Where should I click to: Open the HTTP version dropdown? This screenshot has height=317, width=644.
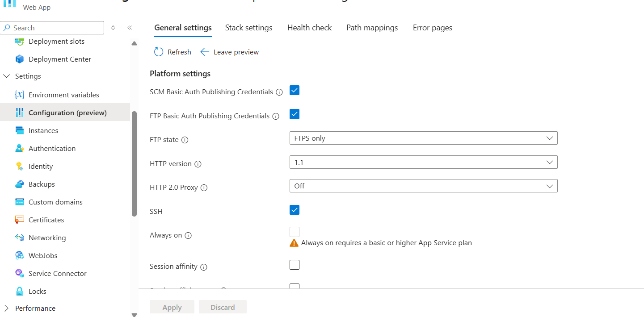(423, 163)
